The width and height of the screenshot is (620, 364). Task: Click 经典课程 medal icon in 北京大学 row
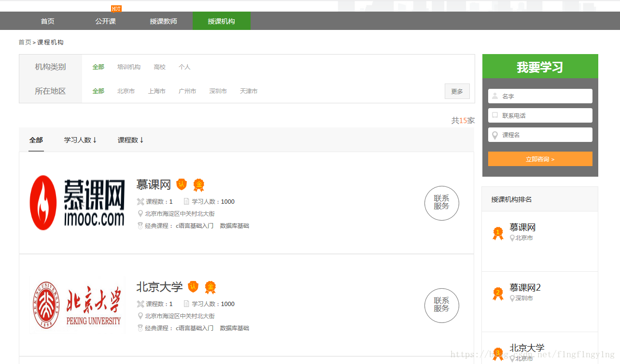[141, 328]
